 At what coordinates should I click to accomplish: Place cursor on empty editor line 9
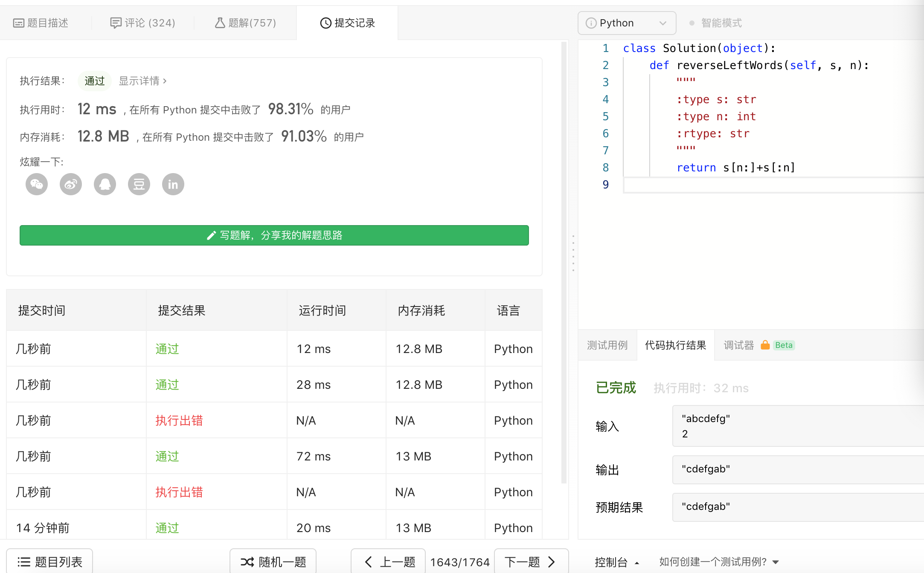coord(773,185)
